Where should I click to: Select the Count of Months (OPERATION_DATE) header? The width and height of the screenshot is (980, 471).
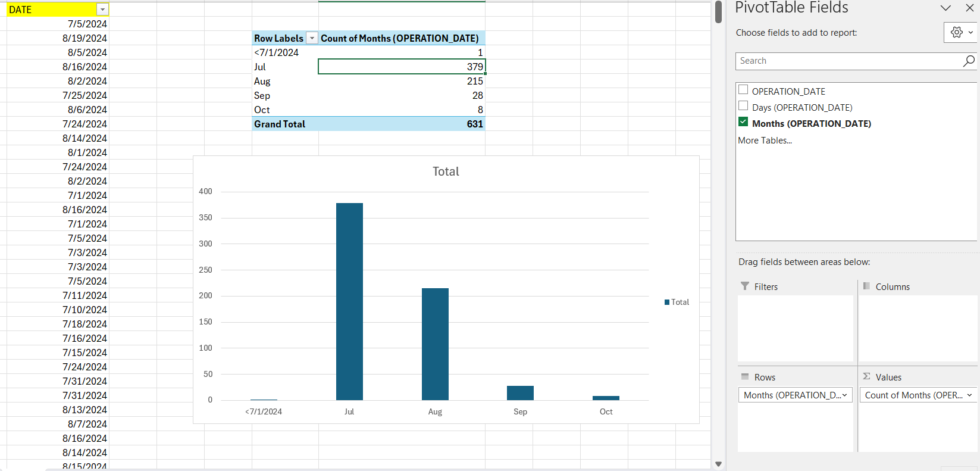[x=402, y=38]
